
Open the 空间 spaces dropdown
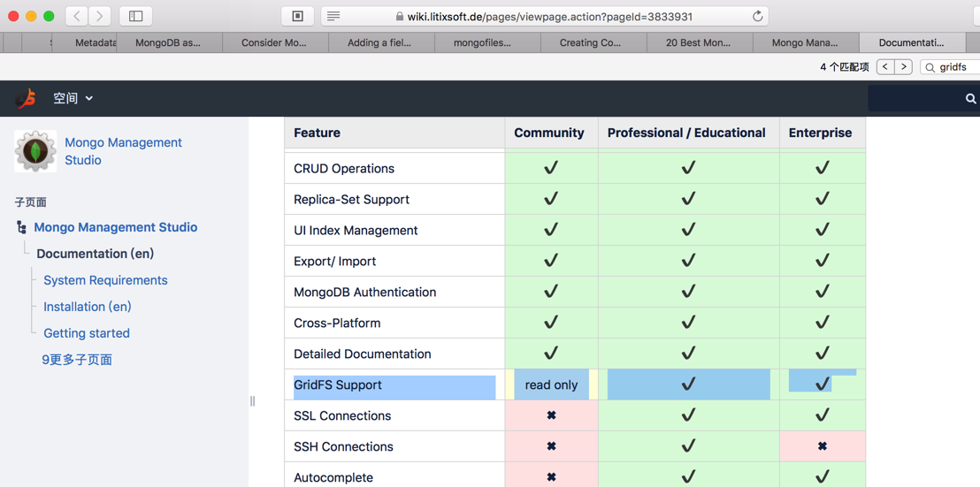[73, 98]
